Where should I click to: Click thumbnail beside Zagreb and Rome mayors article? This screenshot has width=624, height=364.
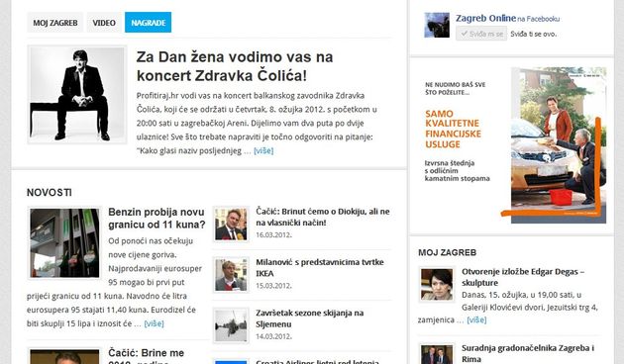[x=437, y=354]
